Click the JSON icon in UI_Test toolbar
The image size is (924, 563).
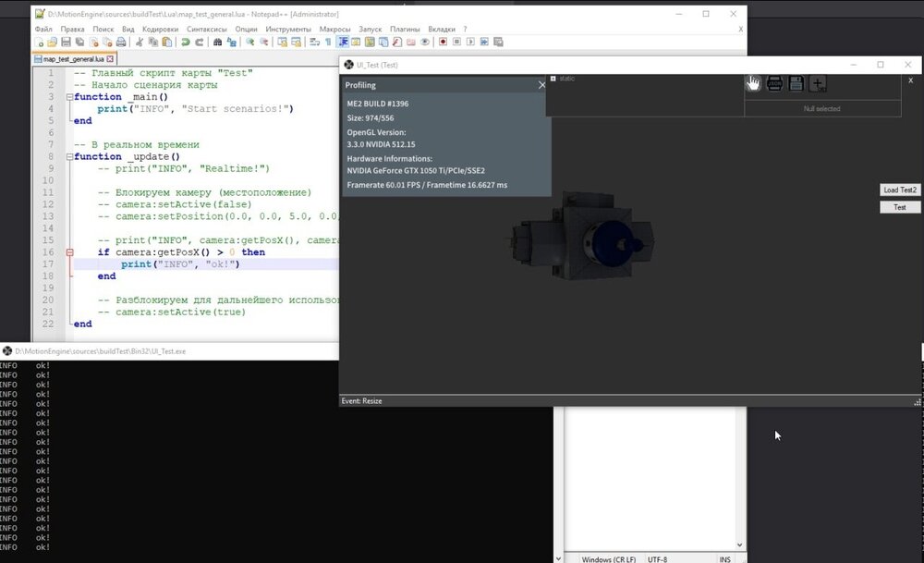point(775,84)
